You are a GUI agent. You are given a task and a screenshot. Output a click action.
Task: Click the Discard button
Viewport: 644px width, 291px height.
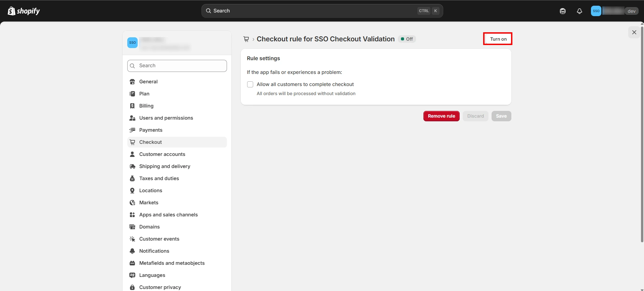pos(475,116)
